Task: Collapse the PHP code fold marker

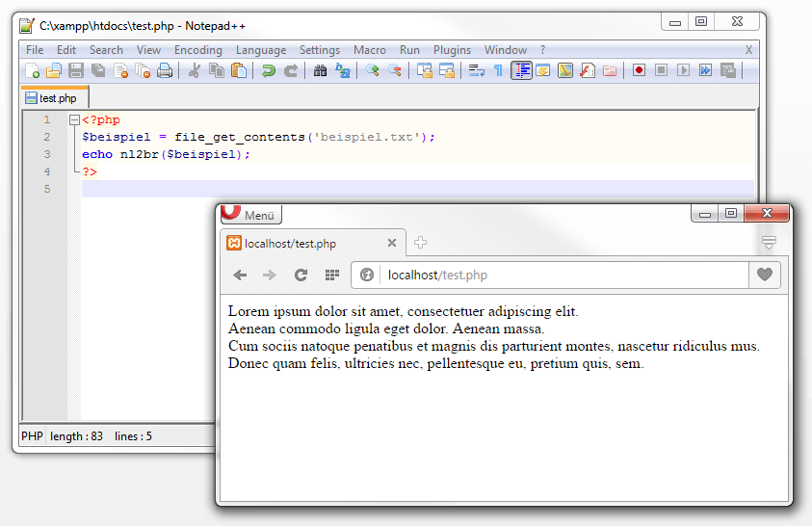Action: coord(74,120)
